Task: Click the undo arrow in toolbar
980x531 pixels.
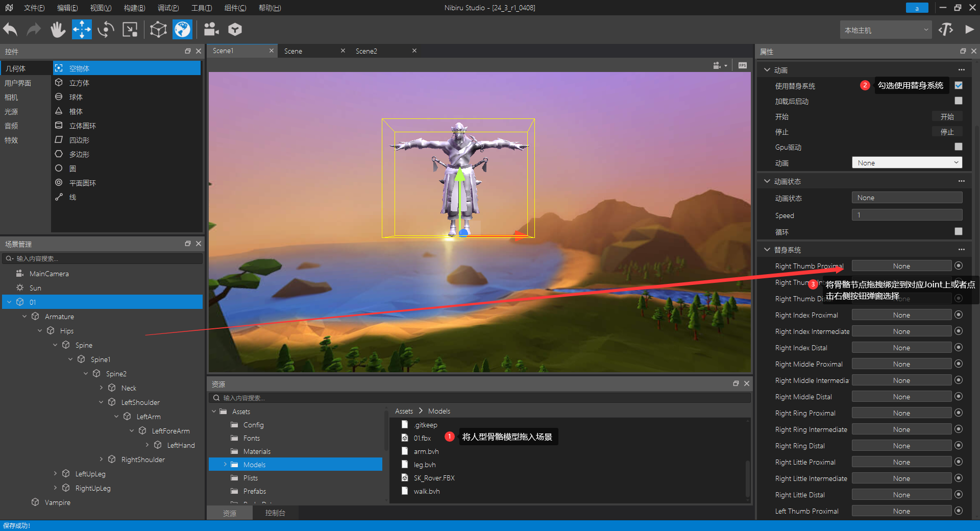Action: (x=11, y=30)
